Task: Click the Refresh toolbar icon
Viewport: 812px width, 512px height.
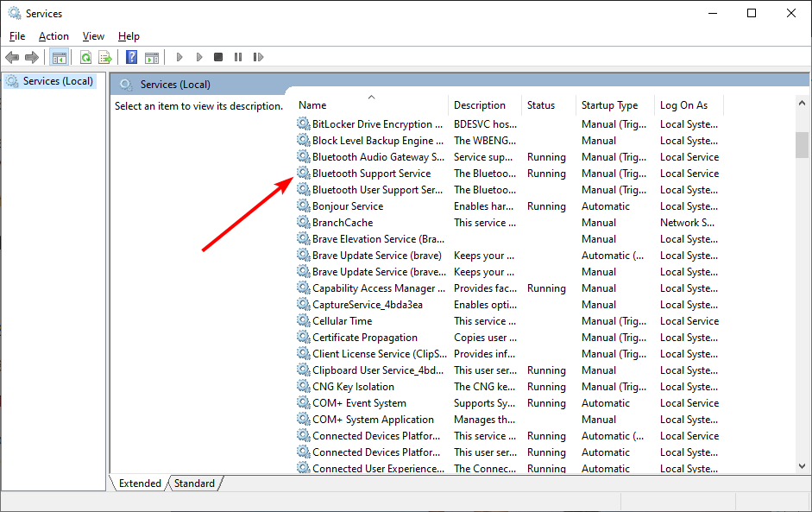Action: [x=86, y=57]
